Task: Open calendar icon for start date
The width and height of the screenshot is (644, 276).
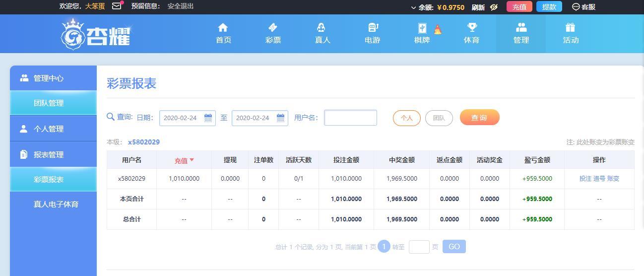Action: (x=208, y=118)
